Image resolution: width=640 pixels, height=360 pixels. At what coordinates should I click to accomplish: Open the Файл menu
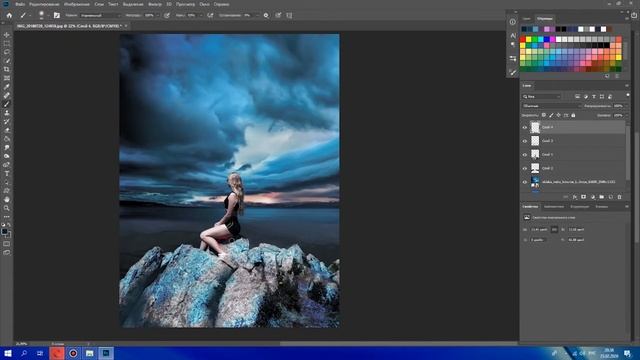(x=20, y=4)
